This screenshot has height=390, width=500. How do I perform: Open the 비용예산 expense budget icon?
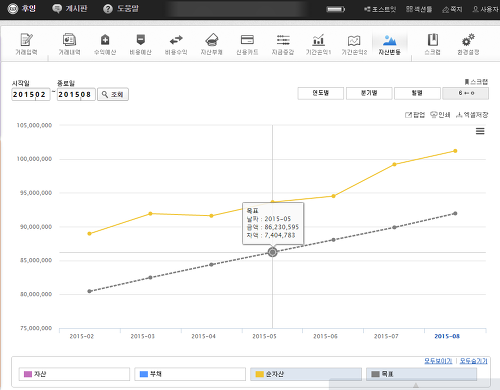coord(141,44)
